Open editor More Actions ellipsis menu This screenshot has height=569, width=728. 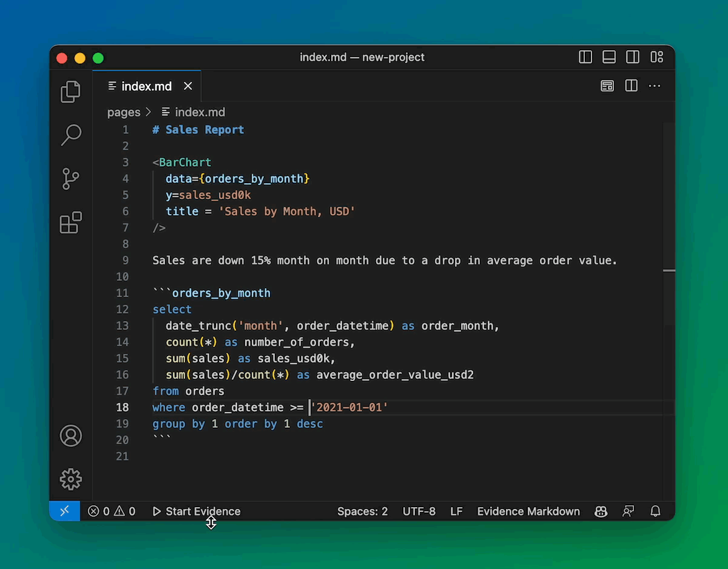[655, 86]
